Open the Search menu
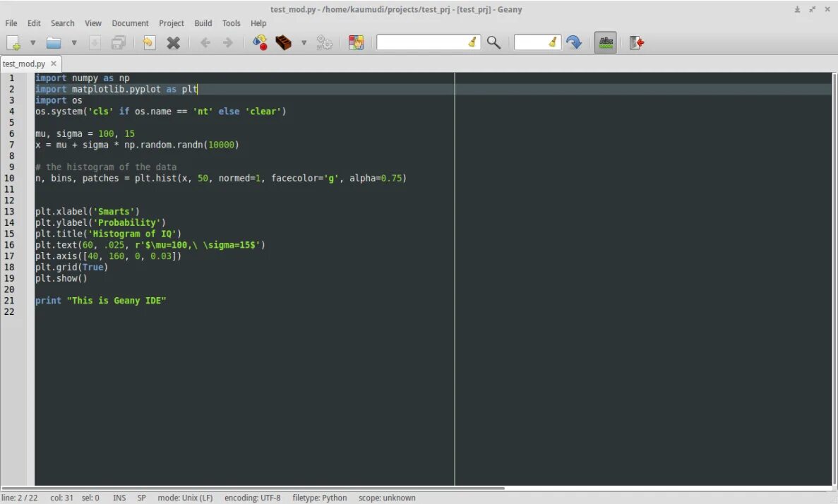The image size is (838, 504). (x=63, y=23)
